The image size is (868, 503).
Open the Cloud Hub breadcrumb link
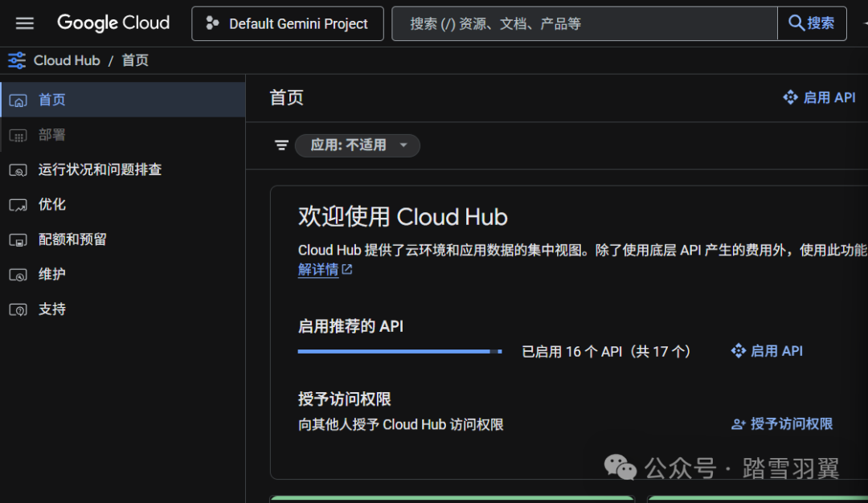click(67, 60)
